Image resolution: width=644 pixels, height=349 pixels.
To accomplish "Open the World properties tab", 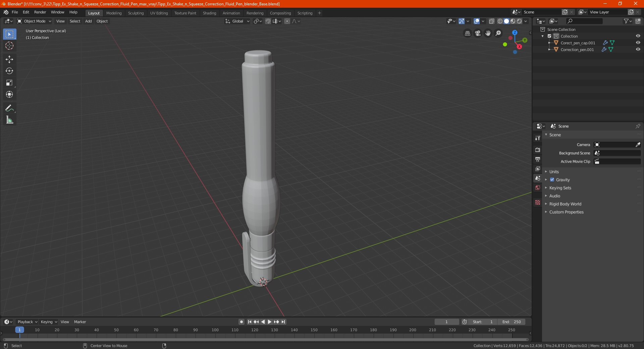I will coord(538,188).
